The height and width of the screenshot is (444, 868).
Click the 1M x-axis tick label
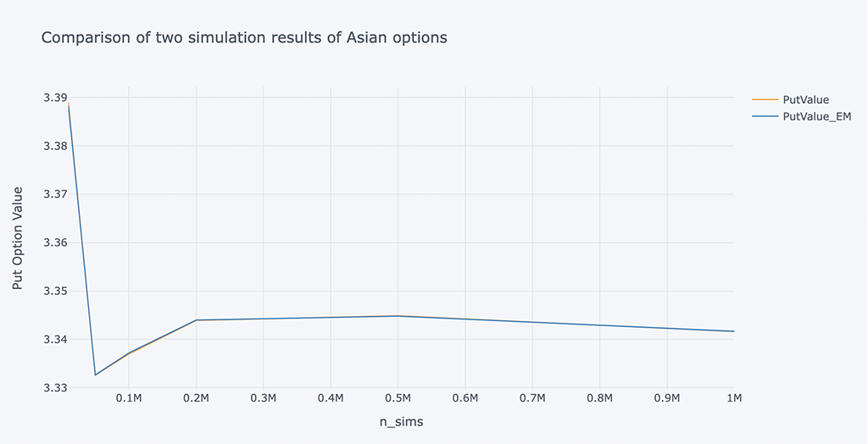pyautogui.click(x=733, y=398)
